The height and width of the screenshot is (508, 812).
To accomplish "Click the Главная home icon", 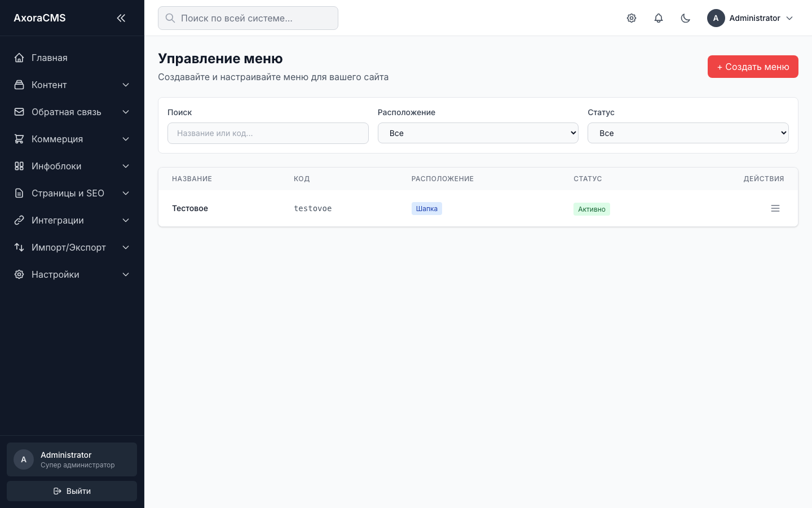I will click(x=19, y=58).
